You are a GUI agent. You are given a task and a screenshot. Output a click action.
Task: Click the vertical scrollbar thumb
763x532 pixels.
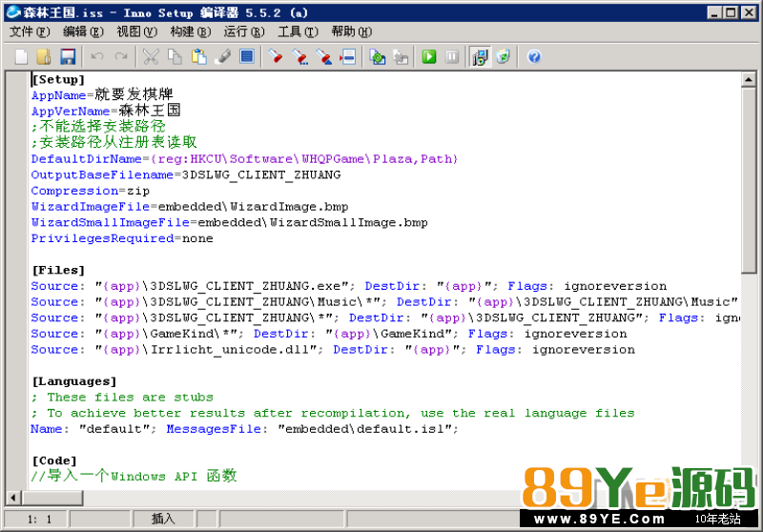(749, 180)
